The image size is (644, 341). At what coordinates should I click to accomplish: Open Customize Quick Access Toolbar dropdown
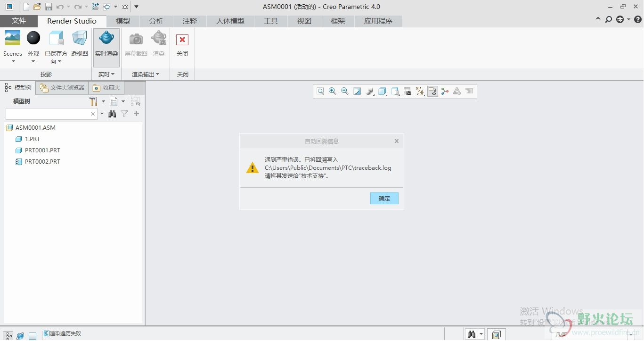(137, 7)
